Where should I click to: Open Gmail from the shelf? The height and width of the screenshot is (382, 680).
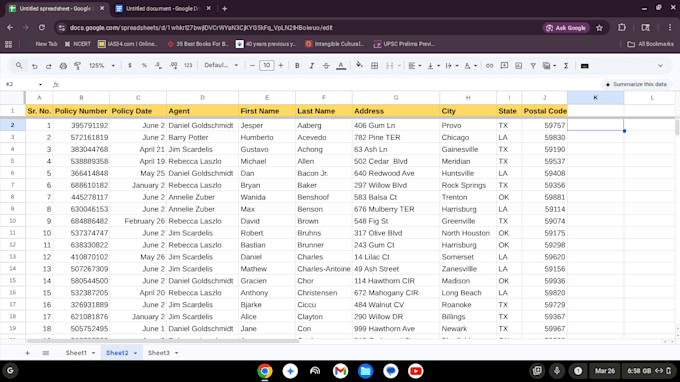tap(340, 371)
